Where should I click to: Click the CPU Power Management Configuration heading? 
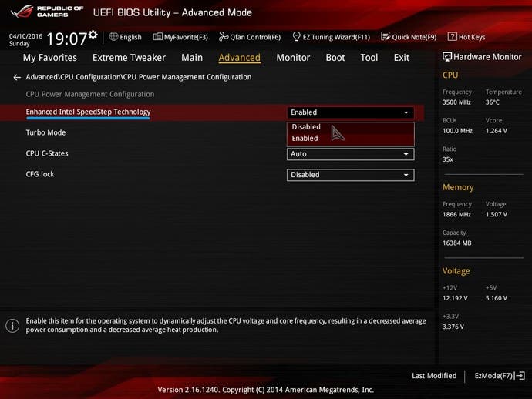pos(90,94)
